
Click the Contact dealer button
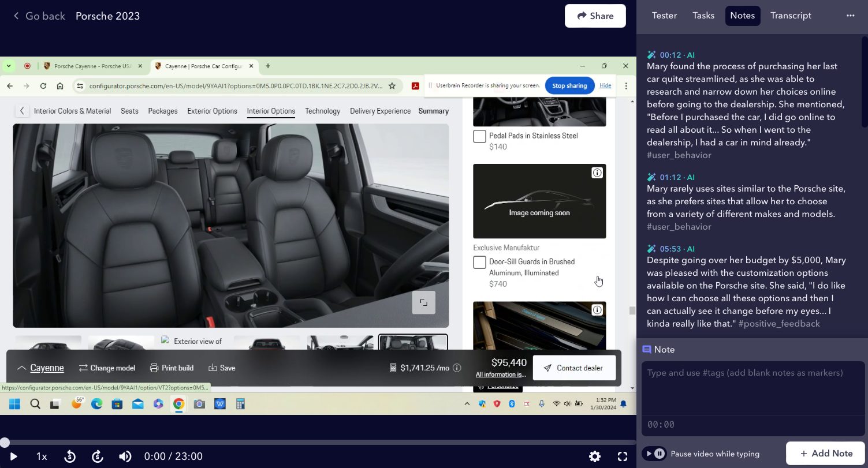tap(574, 368)
